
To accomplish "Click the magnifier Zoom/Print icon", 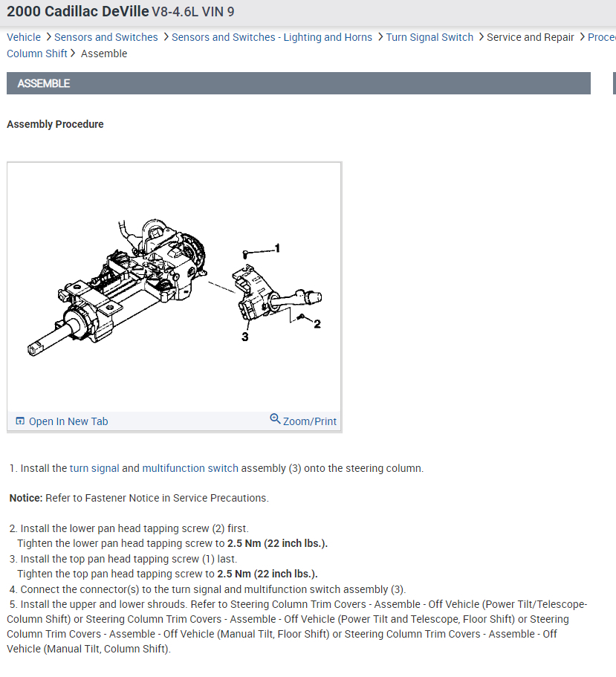I will [x=275, y=418].
